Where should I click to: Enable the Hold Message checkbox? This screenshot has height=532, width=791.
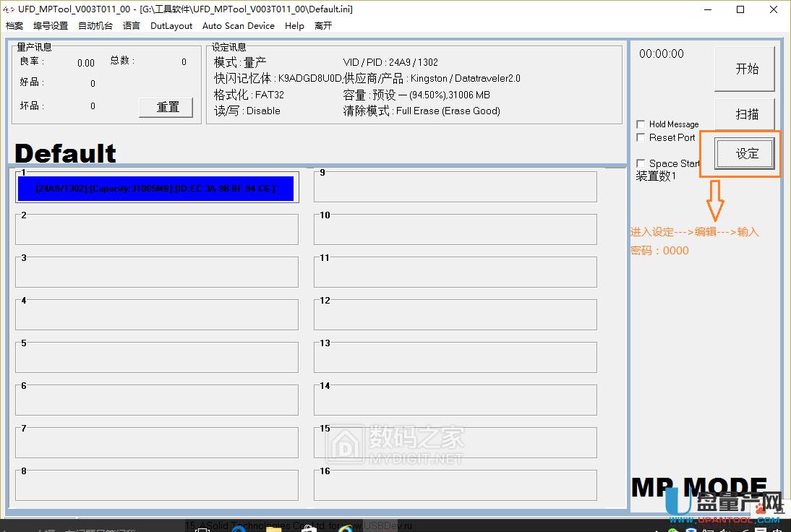641,124
